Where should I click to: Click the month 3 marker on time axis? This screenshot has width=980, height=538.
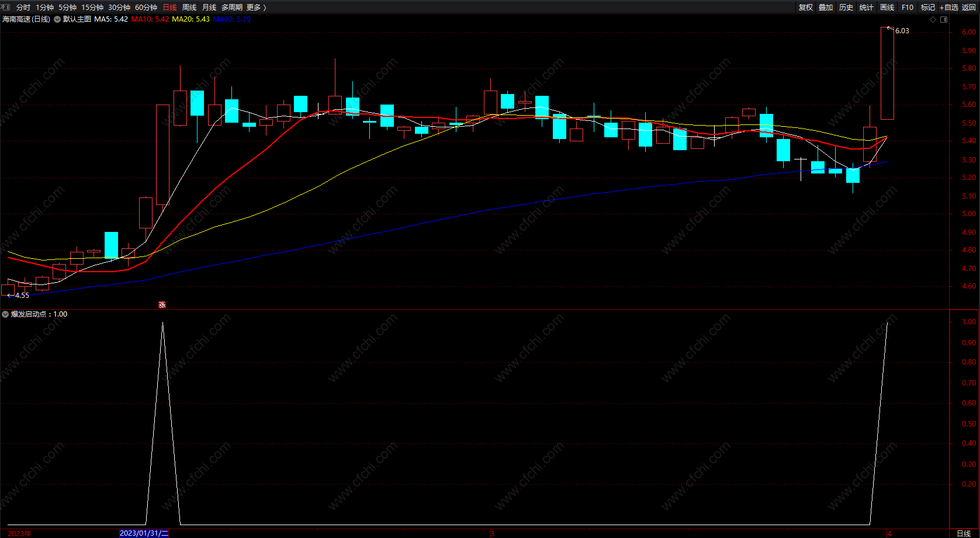click(x=492, y=533)
